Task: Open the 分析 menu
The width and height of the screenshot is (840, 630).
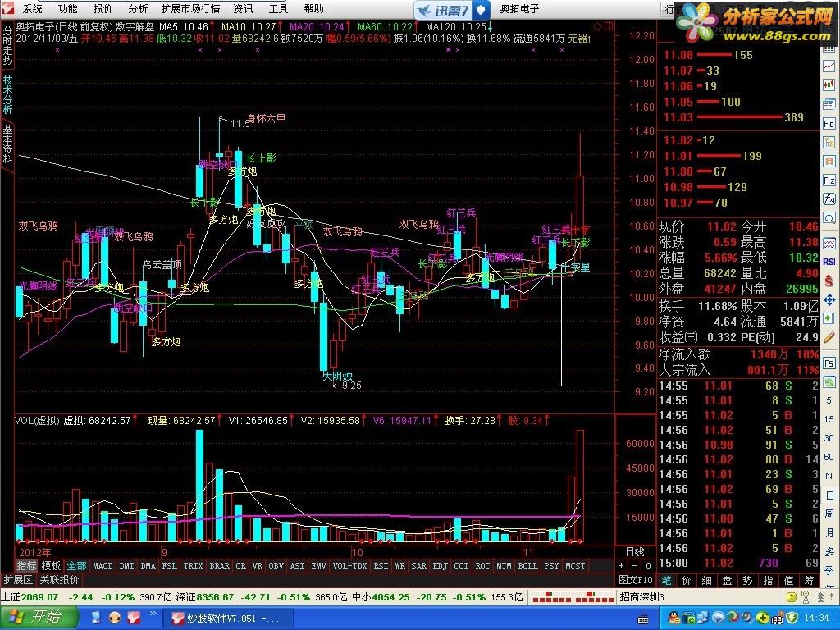Action: point(138,8)
